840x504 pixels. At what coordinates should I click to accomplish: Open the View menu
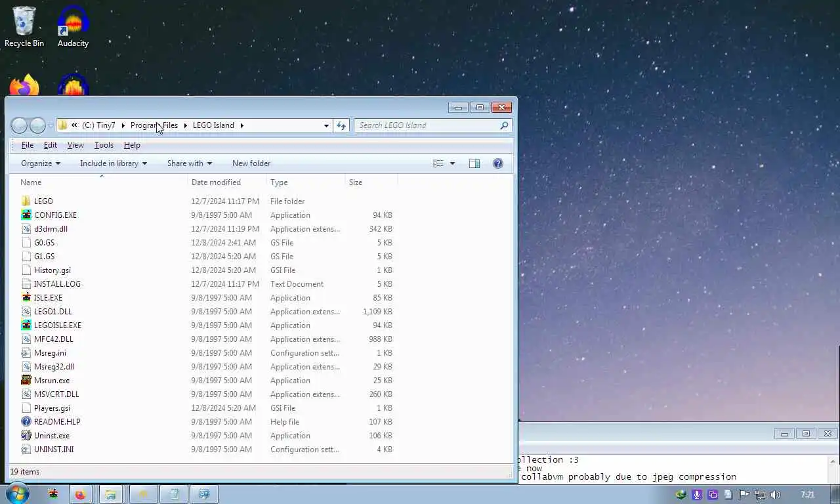[x=75, y=145]
